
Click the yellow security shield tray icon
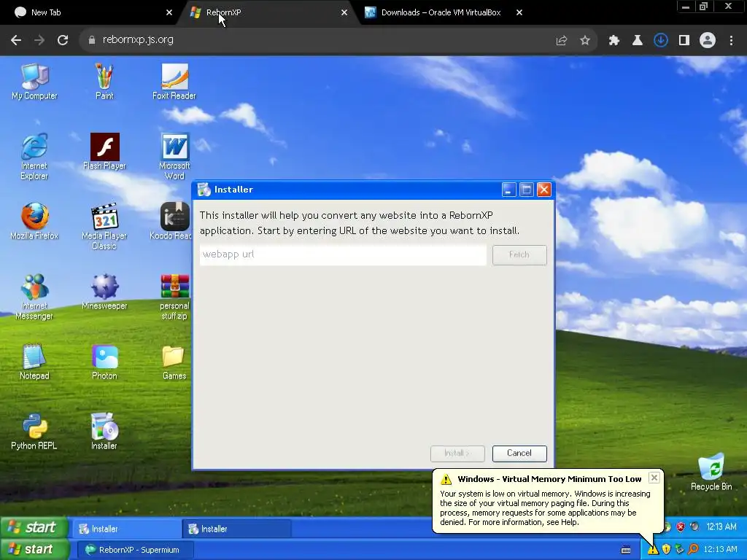(x=667, y=550)
